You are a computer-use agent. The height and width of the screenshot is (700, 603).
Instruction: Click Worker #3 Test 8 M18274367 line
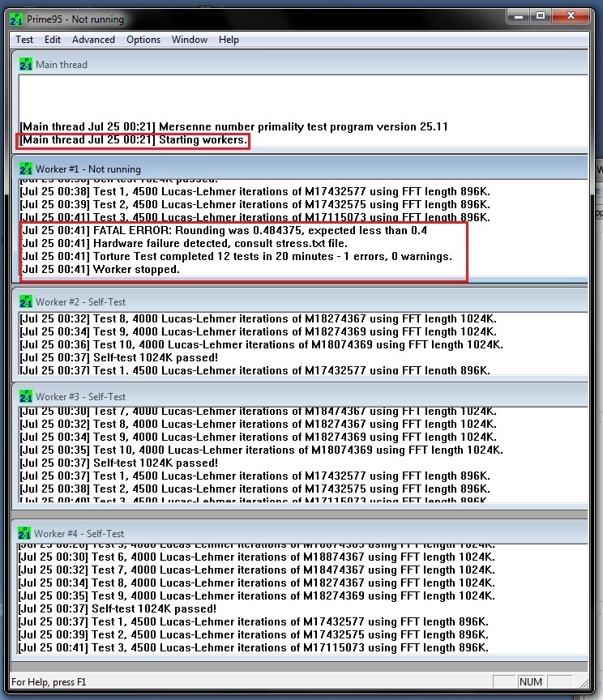(x=259, y=424)
